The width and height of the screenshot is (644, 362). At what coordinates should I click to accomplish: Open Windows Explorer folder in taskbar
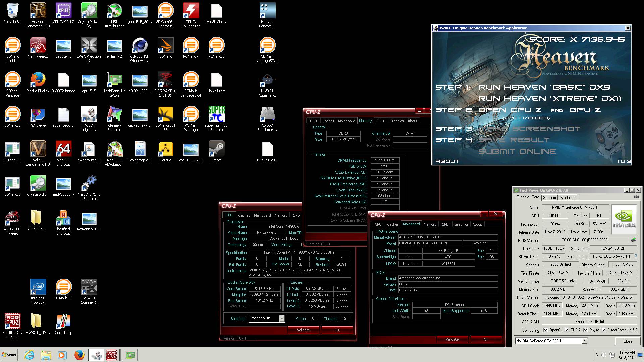click(x=46, y=355)
